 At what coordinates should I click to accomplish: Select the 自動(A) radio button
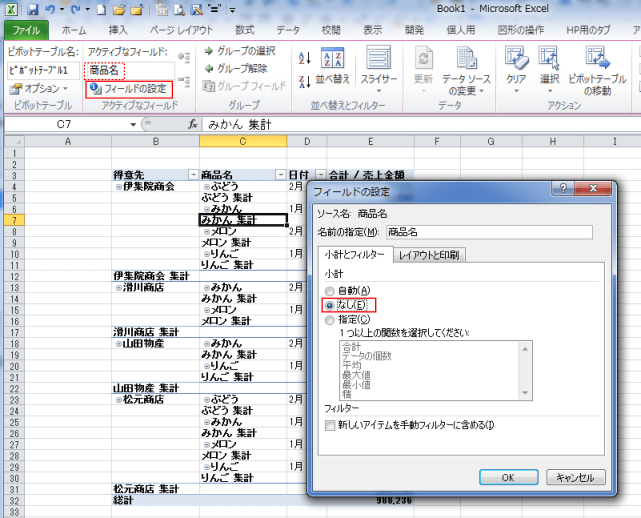tap(329, 291)
